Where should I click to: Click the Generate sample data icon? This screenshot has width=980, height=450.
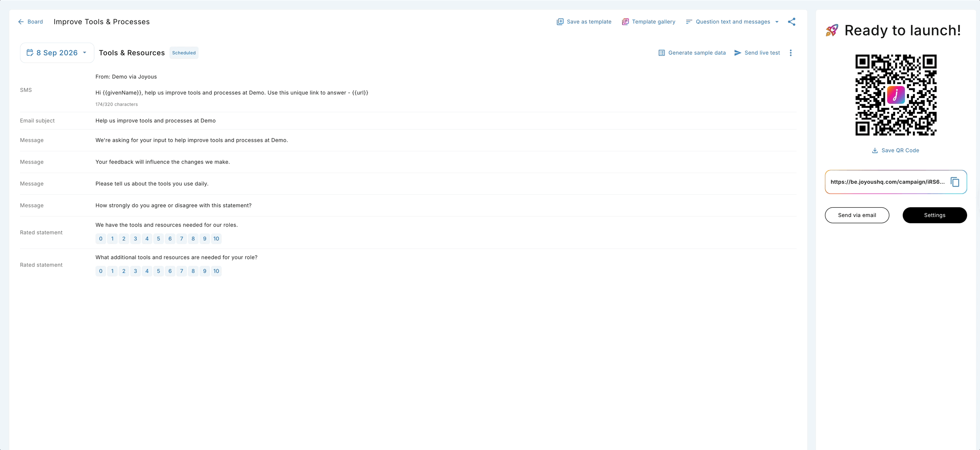[x=661, y=53]
